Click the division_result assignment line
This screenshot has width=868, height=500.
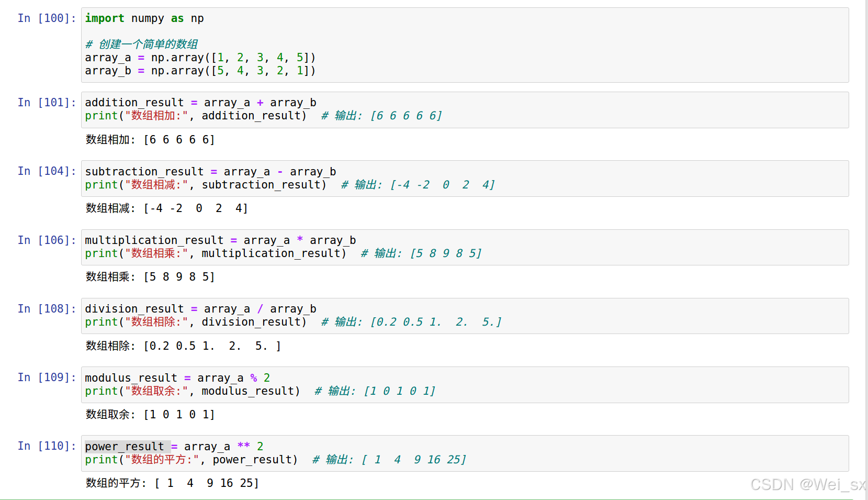(x=200, y=309)
